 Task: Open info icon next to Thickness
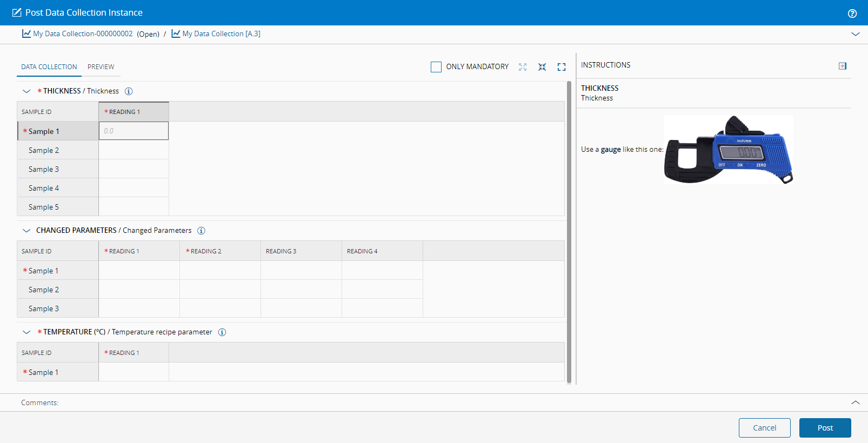[x=129, y=91]
